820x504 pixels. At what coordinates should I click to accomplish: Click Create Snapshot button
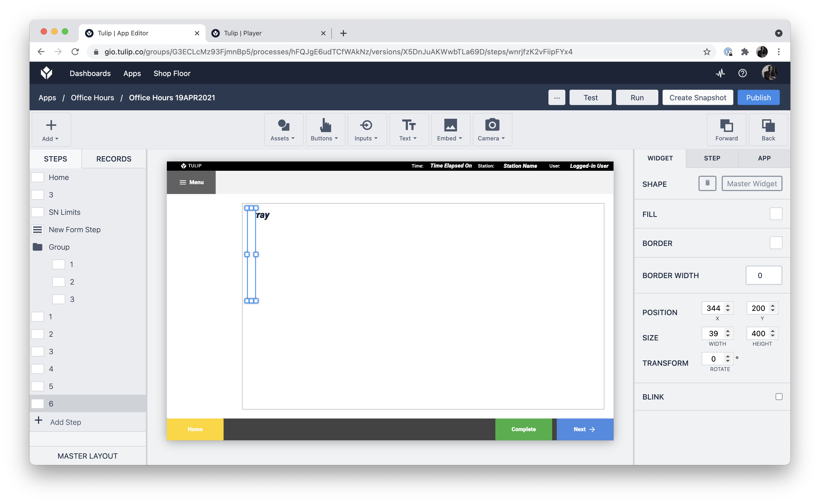pos(697,98)
